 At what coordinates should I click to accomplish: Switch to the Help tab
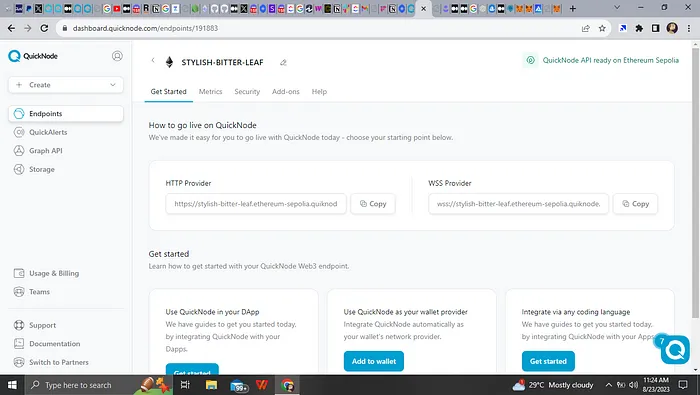(319, 91)
